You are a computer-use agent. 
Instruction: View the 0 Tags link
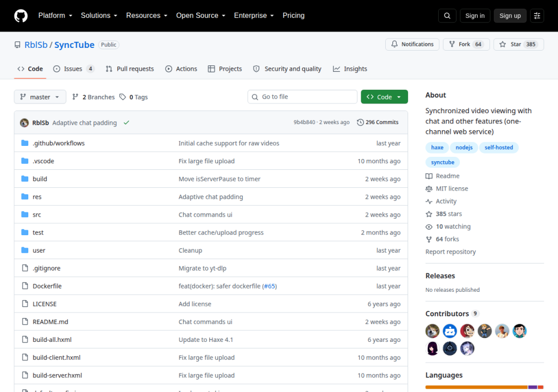click(134, 97)
